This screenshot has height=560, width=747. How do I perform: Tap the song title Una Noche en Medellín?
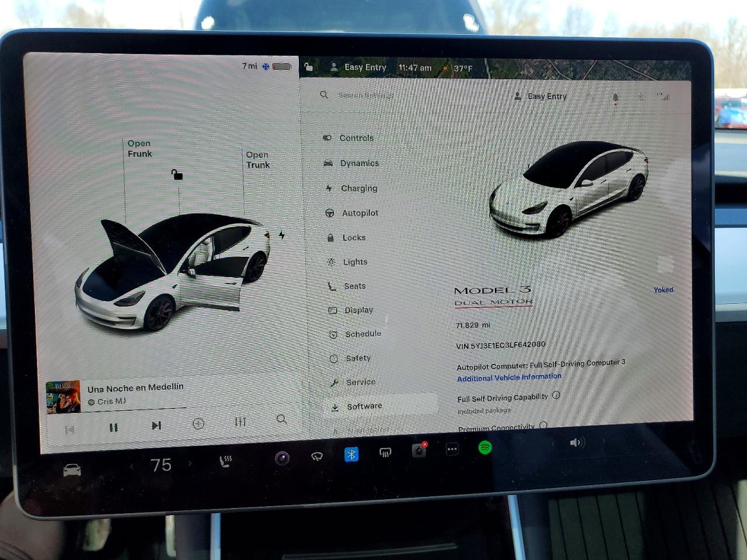click(135, 387)
